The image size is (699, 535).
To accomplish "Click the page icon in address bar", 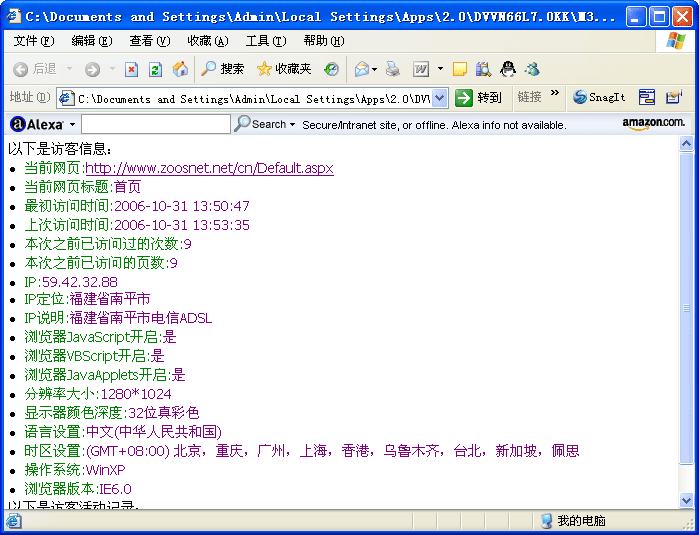I will pyautogui.click(x=67, y=98).
